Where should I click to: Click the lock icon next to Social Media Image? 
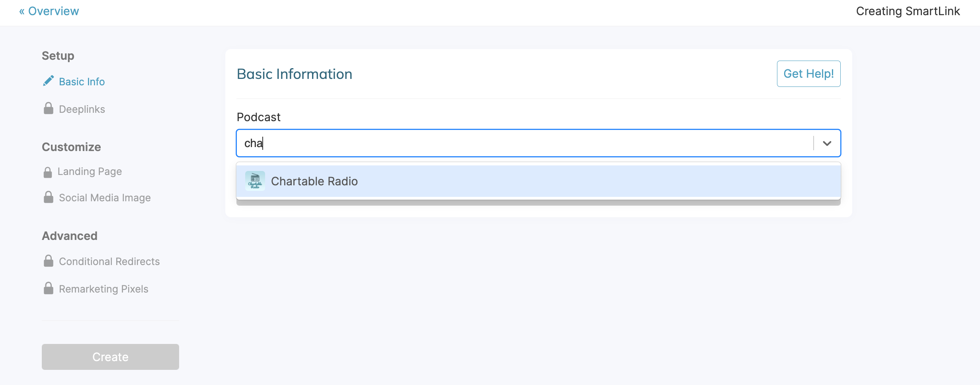pos(49,196)
